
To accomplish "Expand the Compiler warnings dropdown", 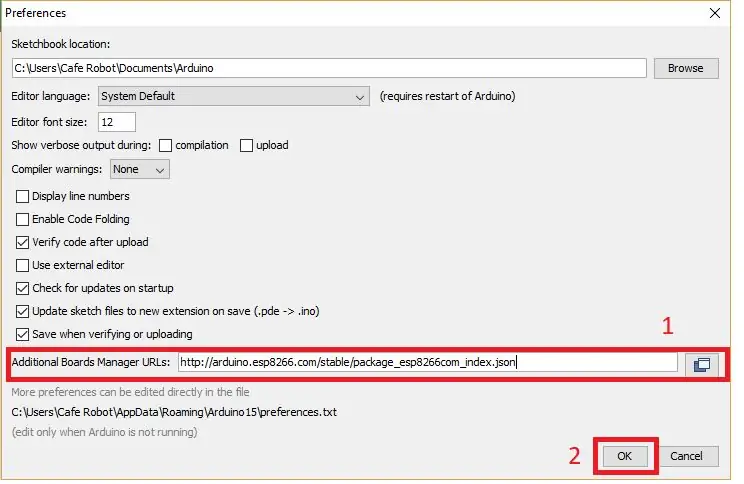I will click(x=140, y=169).
